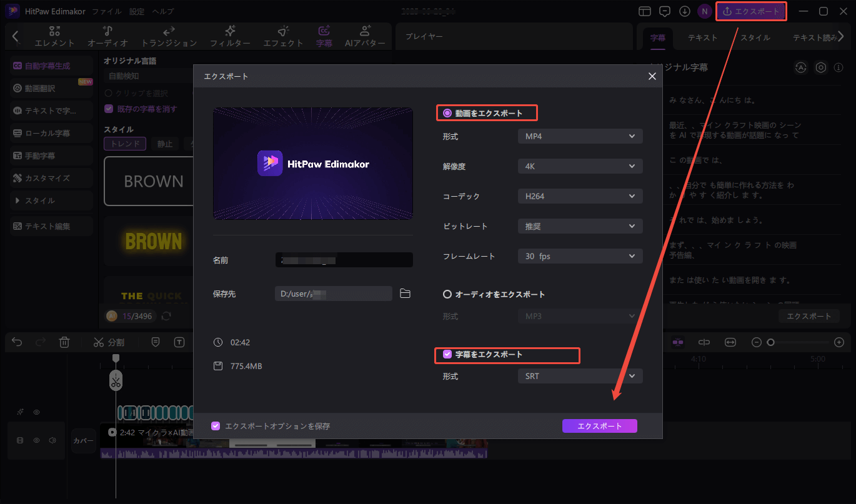The width and height of the screenshot is (856, 504).
Task: Open the MP4 video format dropdown
Action: click(x=580, y=136)
